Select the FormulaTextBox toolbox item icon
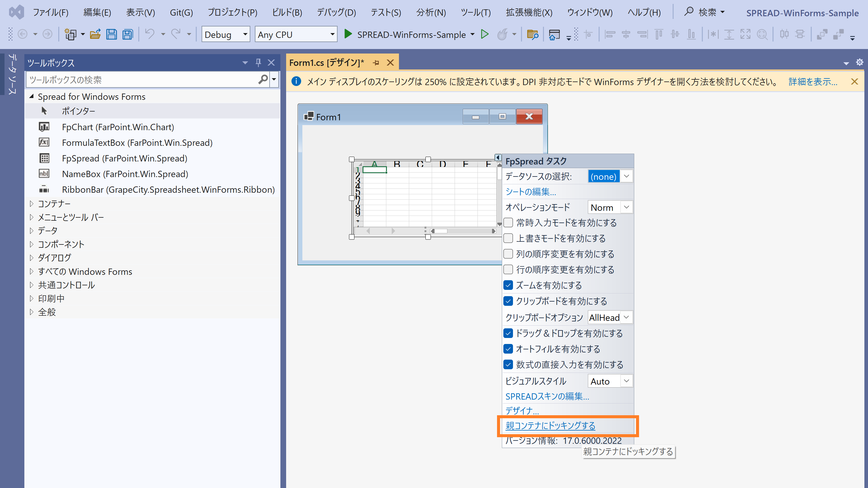Viewport: 868px width, 488px height. 44,143
